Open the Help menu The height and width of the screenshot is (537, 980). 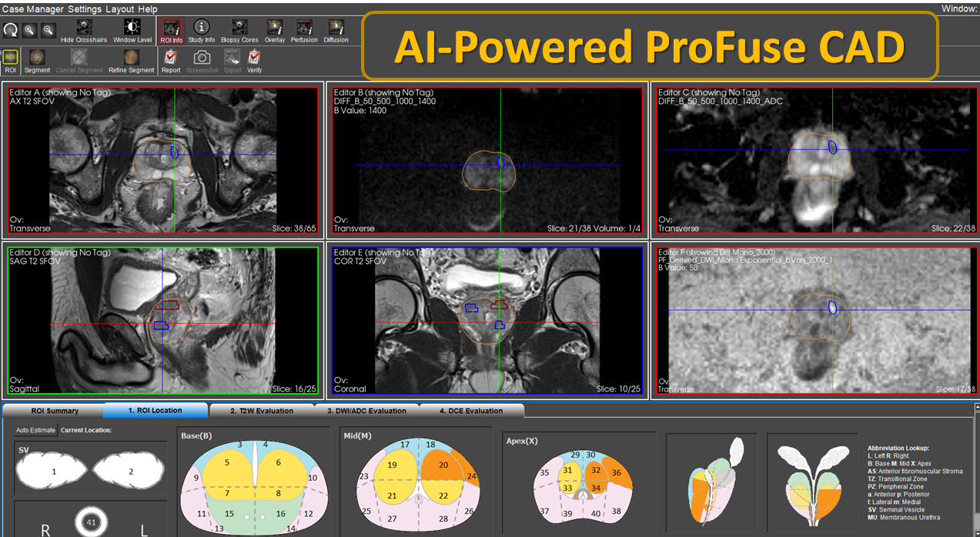[149, 9]
